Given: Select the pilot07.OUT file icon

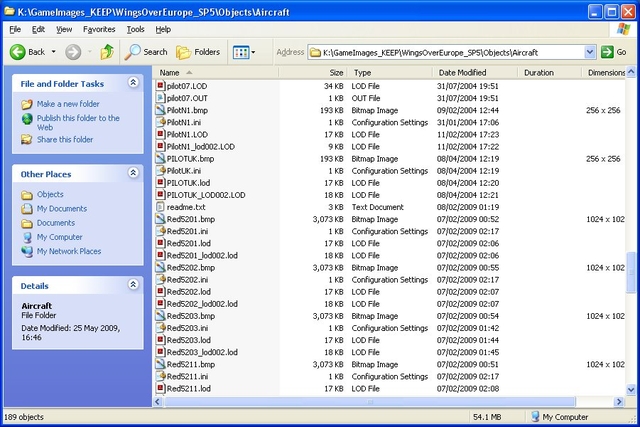Looking at the screenshot, I should [x=160, y=98].
